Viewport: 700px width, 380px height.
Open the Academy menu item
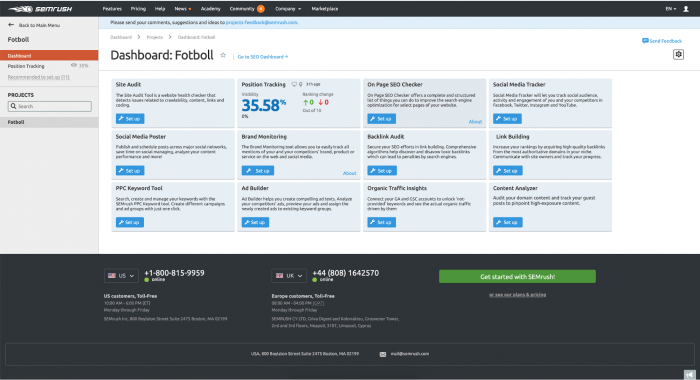[x=211, y=9]
